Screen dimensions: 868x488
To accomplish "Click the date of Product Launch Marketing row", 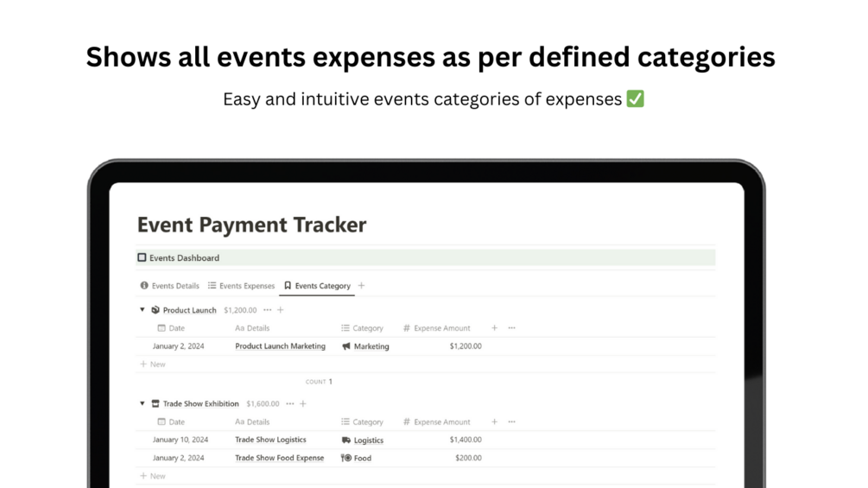I will click(x=178, y=345).
